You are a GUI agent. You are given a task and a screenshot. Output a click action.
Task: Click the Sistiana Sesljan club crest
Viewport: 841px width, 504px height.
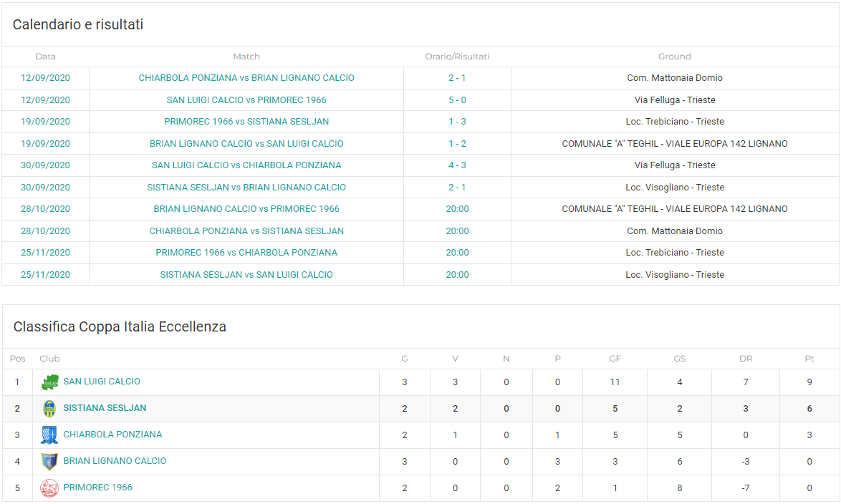(49, 409)
